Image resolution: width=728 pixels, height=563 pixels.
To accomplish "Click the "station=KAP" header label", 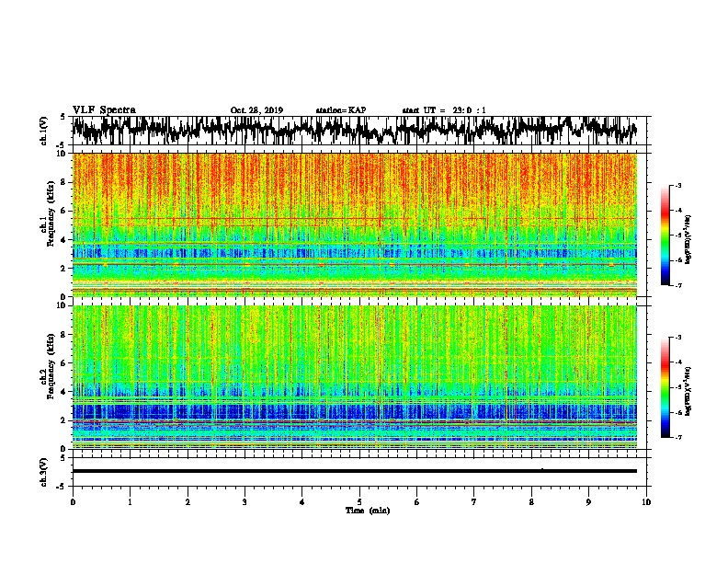I will [x=340, y=110].
